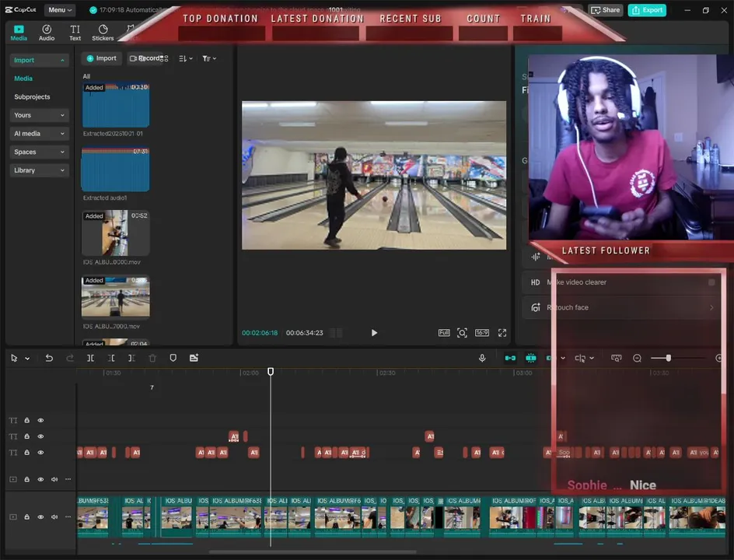Image resolution: width=734 pixels, height=560 pixels.
Task: Click the Retouch face icon
Action: (x=536, y=308)
